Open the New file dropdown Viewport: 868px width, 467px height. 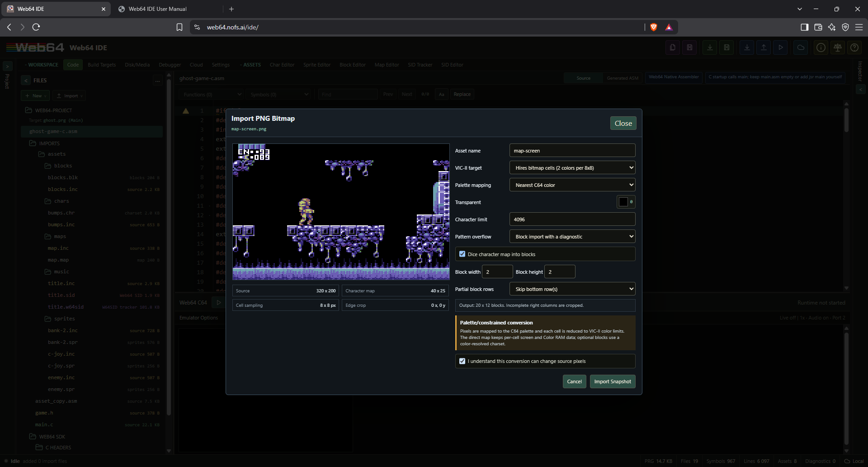[x=36, y=95]
